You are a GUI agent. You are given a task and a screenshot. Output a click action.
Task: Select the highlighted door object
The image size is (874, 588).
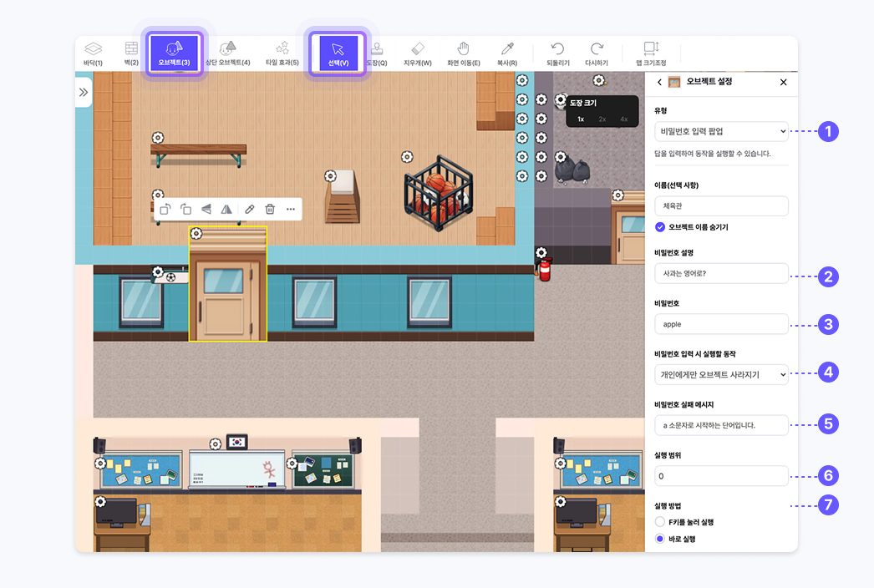tap(228, 284)
